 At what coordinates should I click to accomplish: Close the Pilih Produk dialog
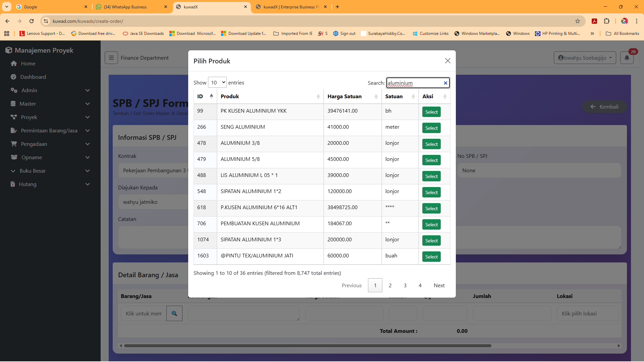click(x=447, y=61)
